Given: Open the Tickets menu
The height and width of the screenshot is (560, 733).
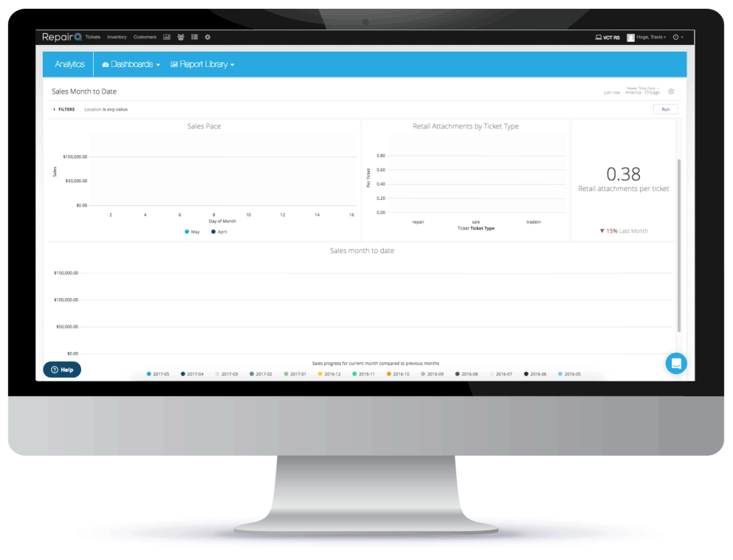Looking at the screenshot, I should pos(92,37).
